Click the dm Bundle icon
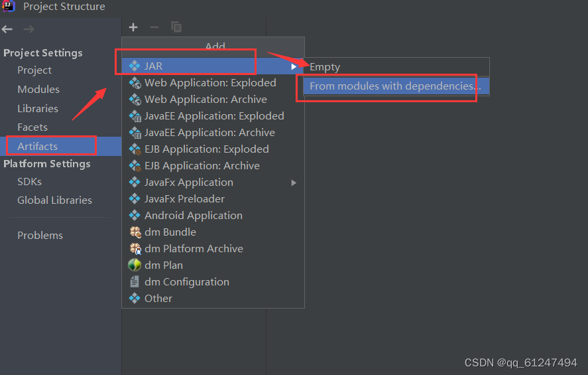The width and height of the screenshot is (588, 375). pos(135,232)
